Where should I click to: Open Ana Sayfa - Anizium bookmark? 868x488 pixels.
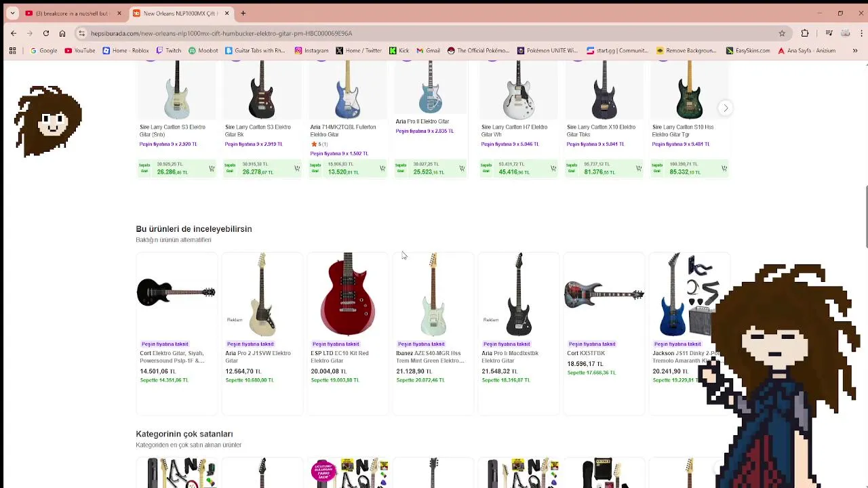[806, 50]
